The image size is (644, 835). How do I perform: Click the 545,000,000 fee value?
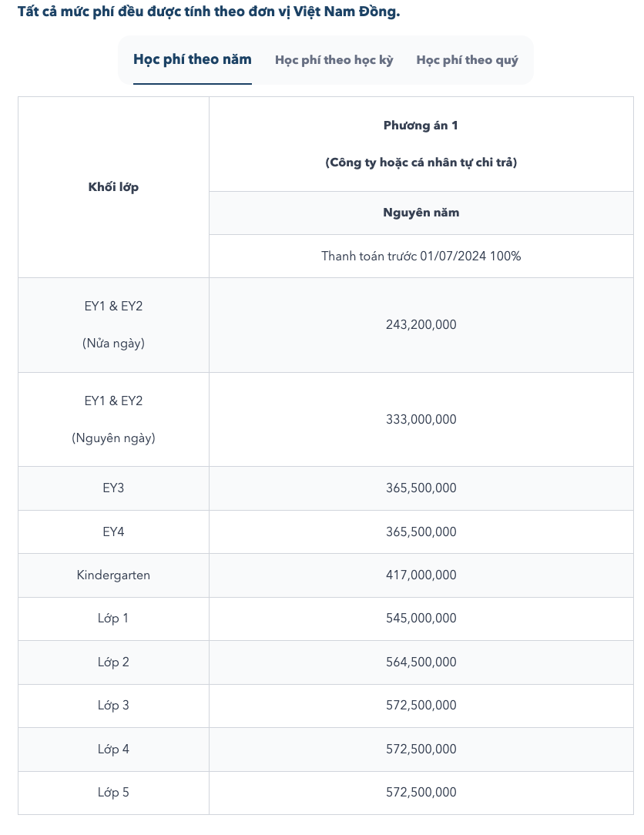click(x=421, y=619)
